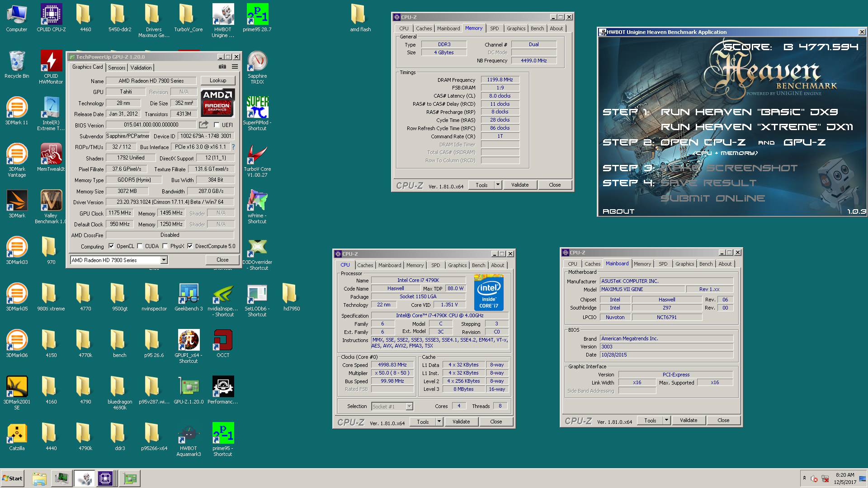Open SetLODb6 shortcut
This screenshot has height=488, width=868.
point(257,300)
